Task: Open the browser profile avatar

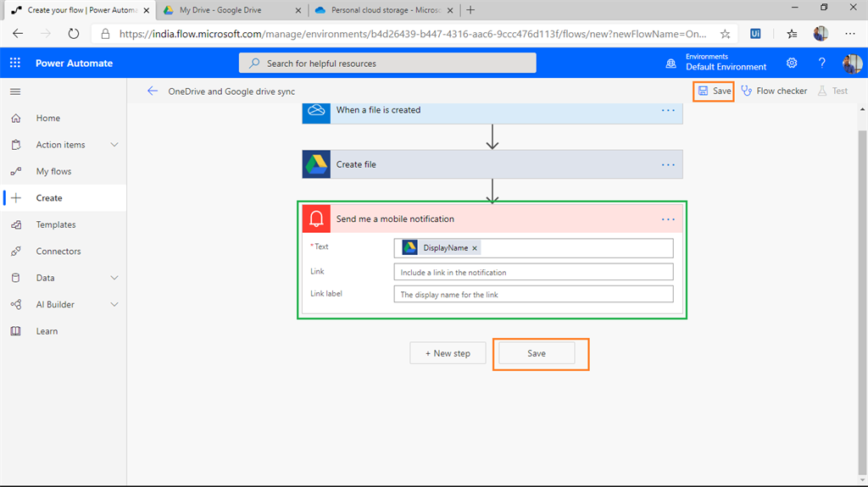Action: pos(821,34)
